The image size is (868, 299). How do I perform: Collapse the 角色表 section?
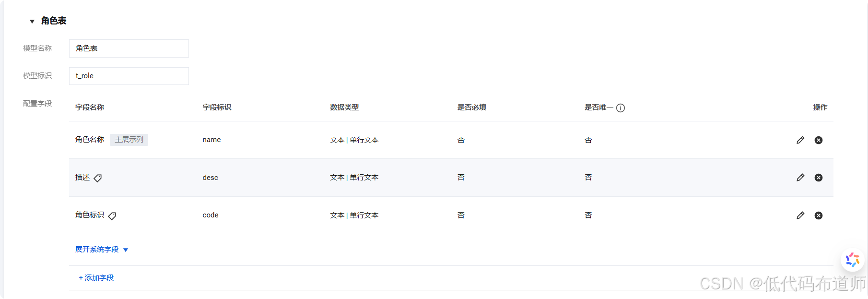tap(32, 21)
